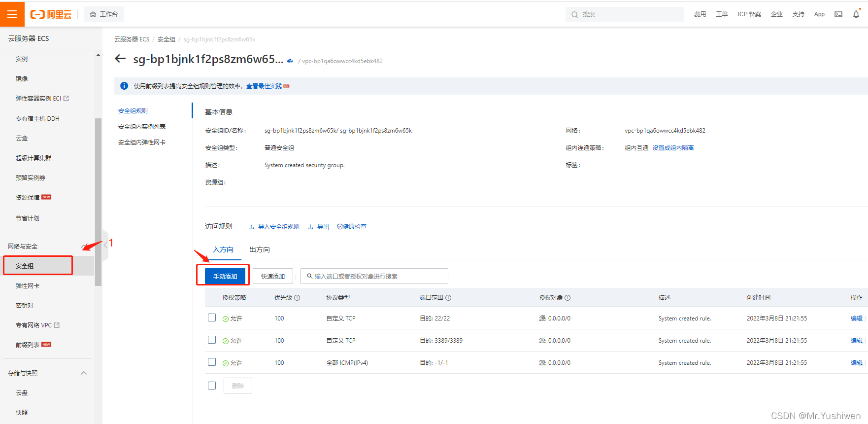868x424 pixels.
Task: Click the help icon next to 优先级
Action: 298,298
